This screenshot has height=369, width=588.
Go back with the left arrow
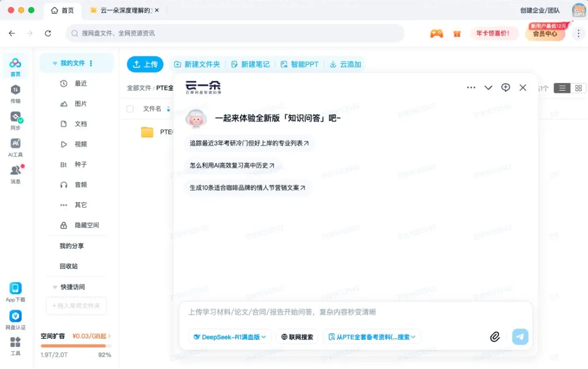coord(12,33)
